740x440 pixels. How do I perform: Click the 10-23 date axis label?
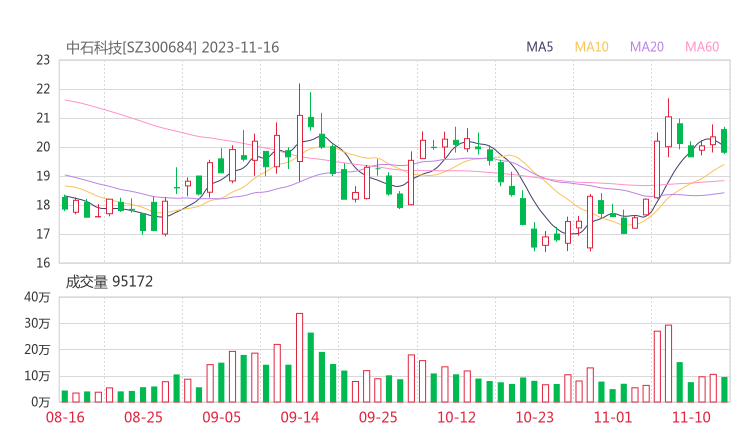534,416
